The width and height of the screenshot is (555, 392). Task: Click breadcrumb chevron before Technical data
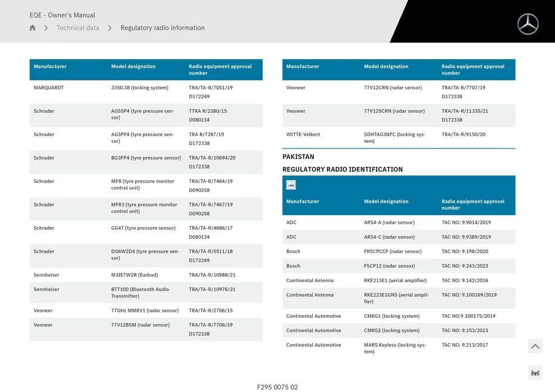pyautogui.click(x=46, y=28)
